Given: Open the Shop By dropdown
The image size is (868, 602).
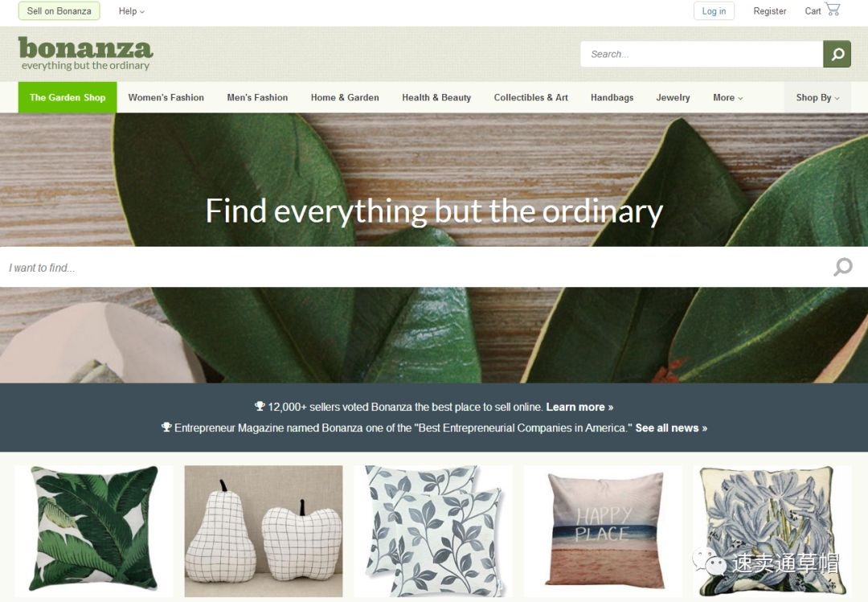Looking at the screenshot, I should point(817,97).
